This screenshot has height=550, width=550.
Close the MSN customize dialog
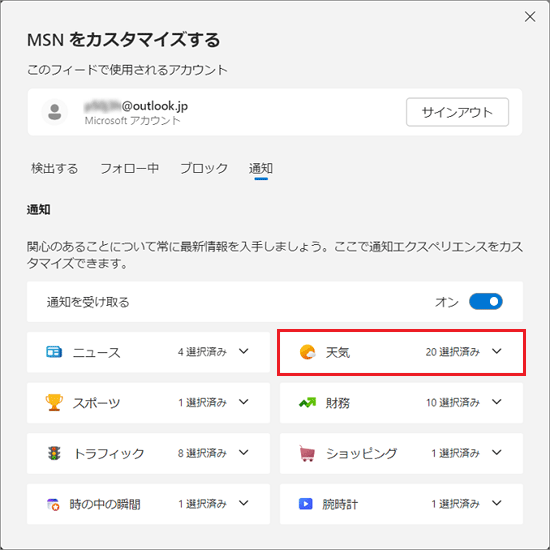click(530, 16)
